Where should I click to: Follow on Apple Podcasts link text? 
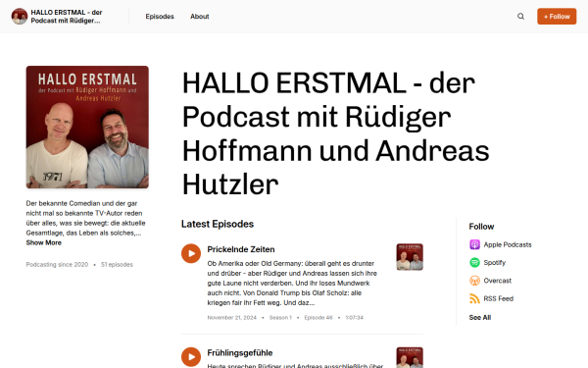tap(508, 244)
